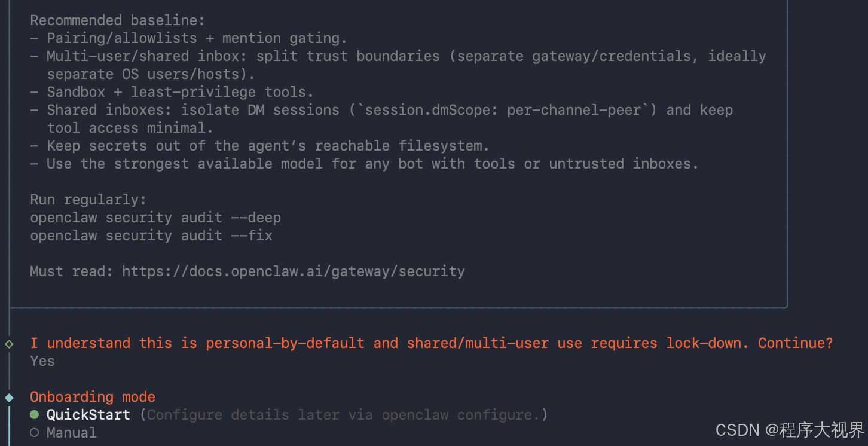
Task: Click the 'openclaw security audit --fix' command
Action: pyautogui.click(x=151, y=236)
